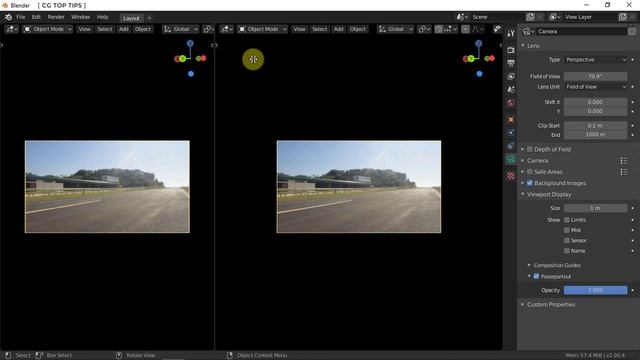
Task: Click the scene browse icon beside Scene
Action: (462, 17)
